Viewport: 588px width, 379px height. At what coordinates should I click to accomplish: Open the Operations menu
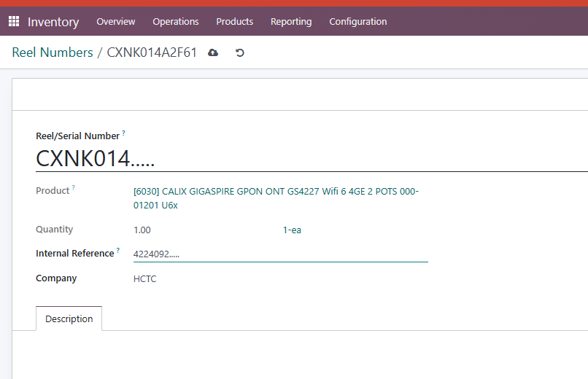tap(176, 22)
